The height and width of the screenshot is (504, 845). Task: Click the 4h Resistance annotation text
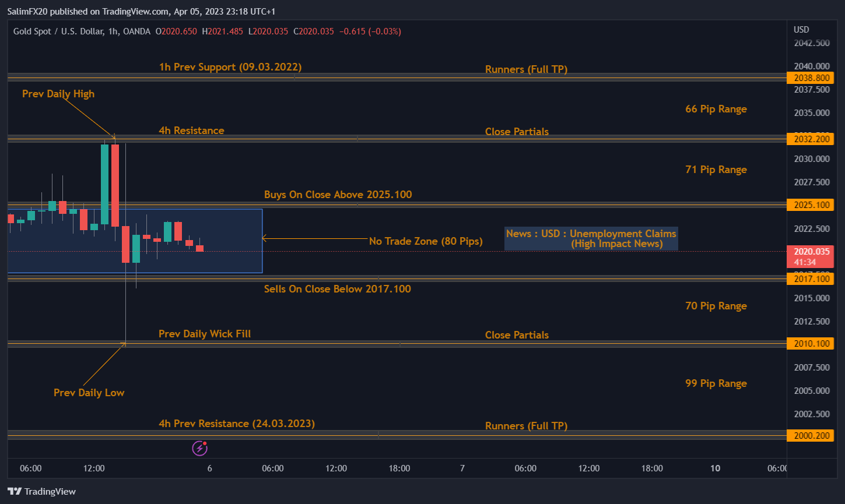coord(191,130)
